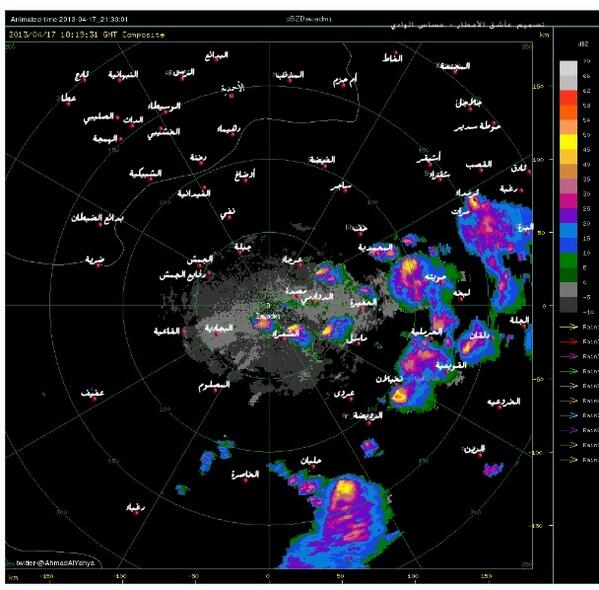The width and height of the screenshot is (599, 590).
Task: Click the 'twitter@AhmadAlYehya' credit text
Action: [x=55, y=563]
